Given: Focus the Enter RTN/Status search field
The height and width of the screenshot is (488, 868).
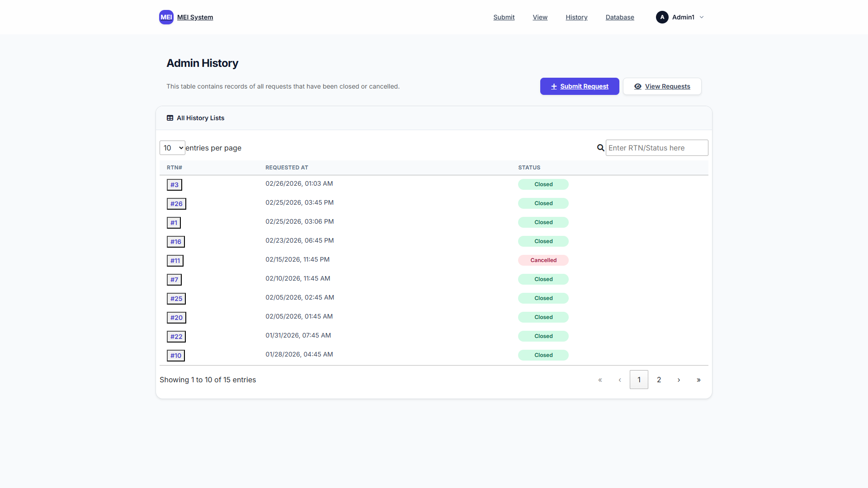Looking at the screenshot, I should point(656,148).
